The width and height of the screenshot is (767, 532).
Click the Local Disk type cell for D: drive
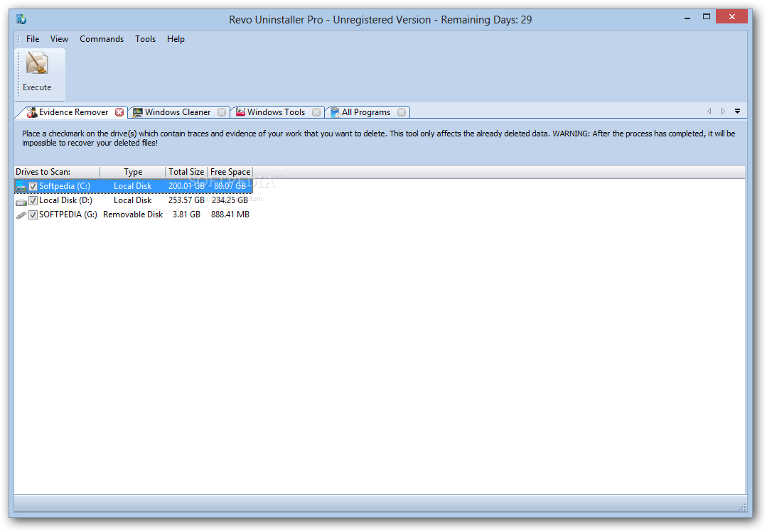pyautogui.click(x=132, y=200)
